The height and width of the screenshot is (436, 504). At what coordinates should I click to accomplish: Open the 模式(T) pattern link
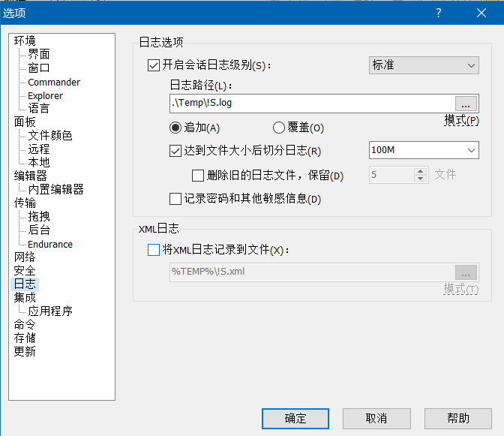click(x=461, y=290)
